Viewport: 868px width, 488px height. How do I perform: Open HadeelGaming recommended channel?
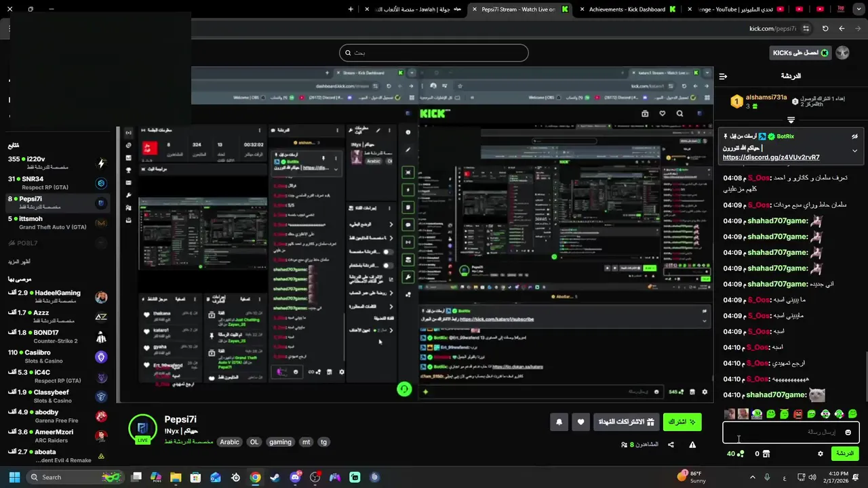coord(58,297)
